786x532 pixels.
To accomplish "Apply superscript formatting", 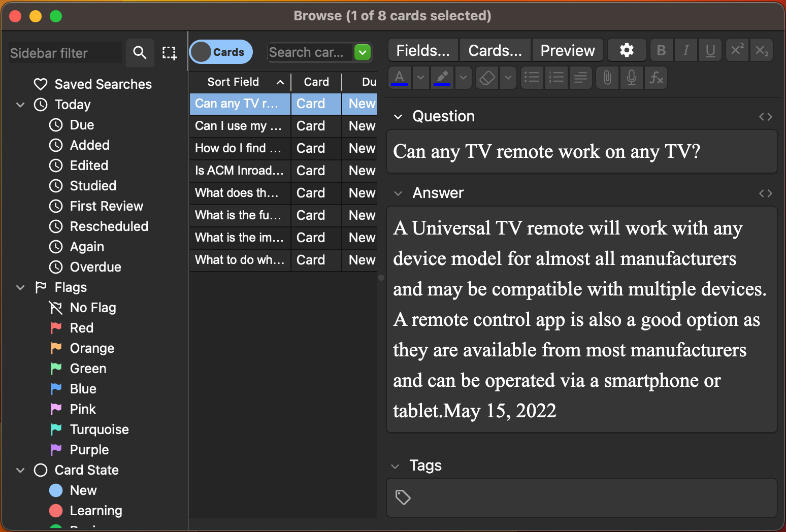I will 737,50.
